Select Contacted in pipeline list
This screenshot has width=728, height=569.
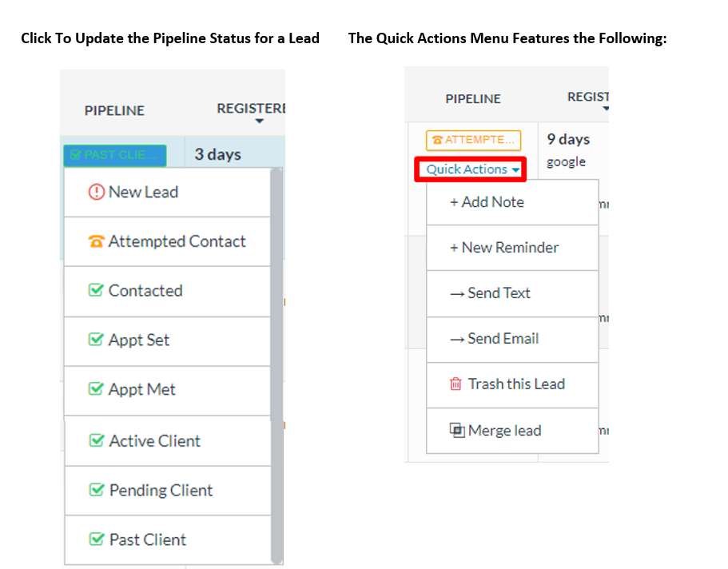point(167,291)
